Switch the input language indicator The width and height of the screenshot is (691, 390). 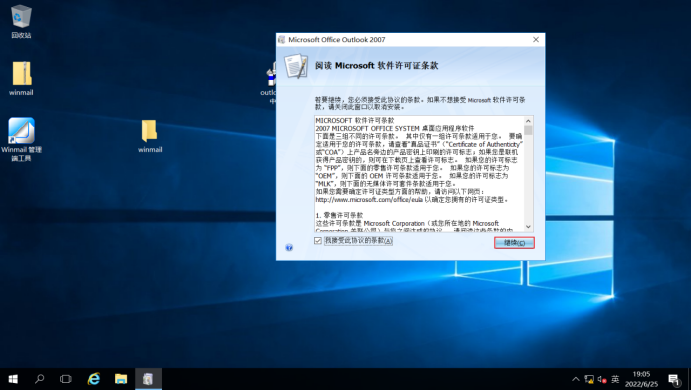tap(615, 379)
